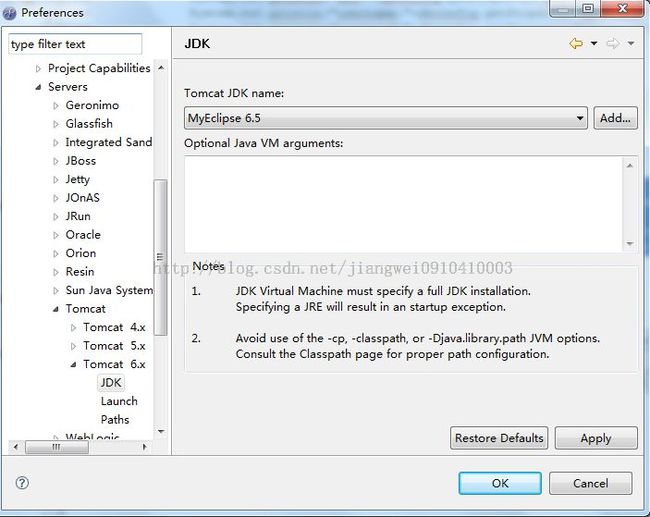The height and width of the screenshot is (517, 650).
Task: Expand the Integrated Sandbox node
Action: [56, 143]
